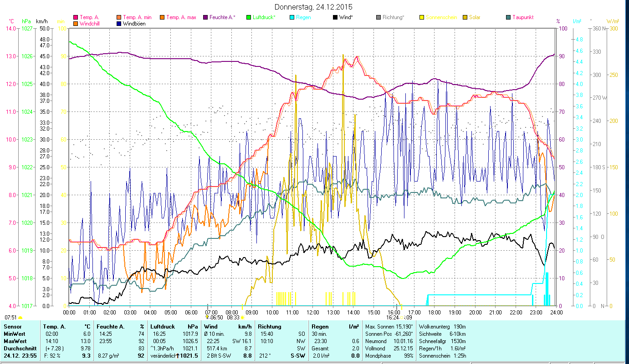The height and width of the screenshot is (364, 629).
Task: Click the veränderlich pressure tendency text
Action: coord(164,356)
